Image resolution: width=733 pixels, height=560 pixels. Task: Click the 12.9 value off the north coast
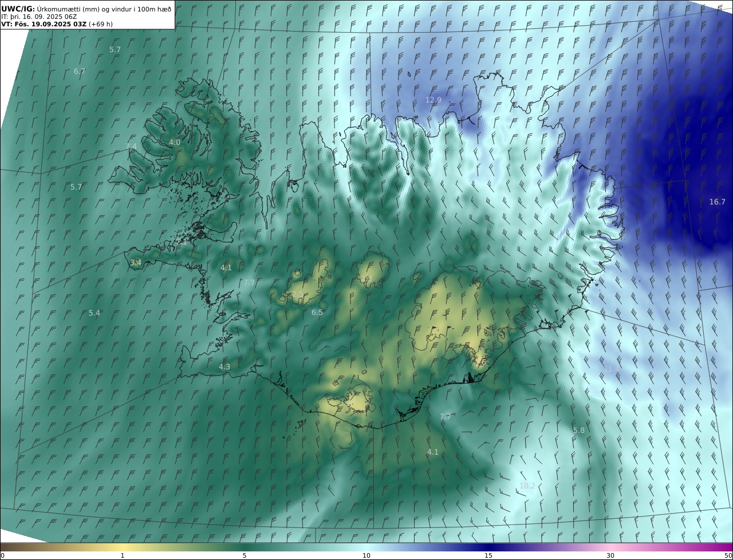tap(434, 100)
